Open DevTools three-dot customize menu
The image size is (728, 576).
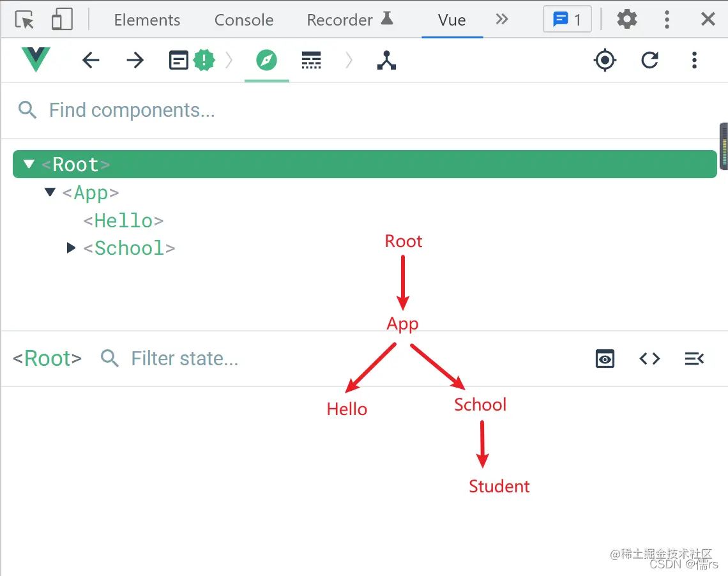click(x=667, y=20)
